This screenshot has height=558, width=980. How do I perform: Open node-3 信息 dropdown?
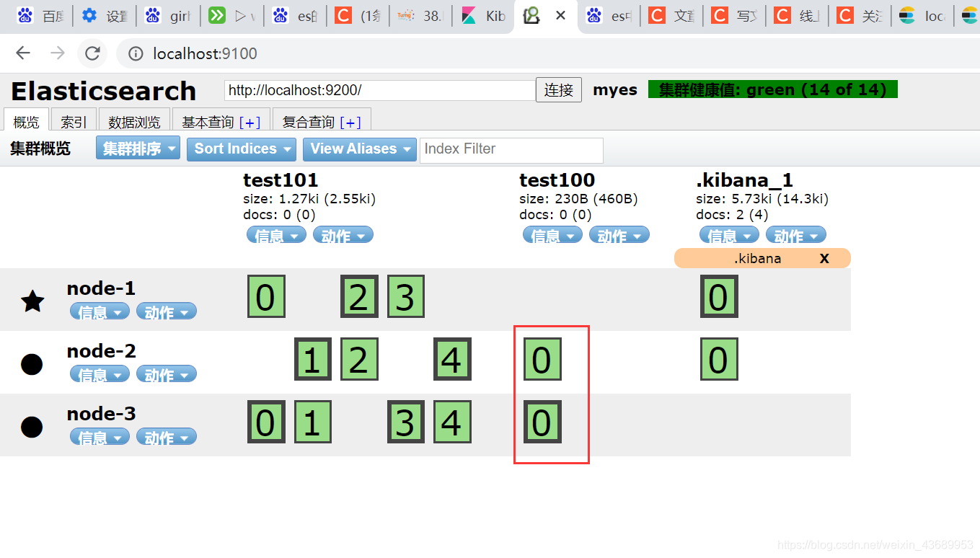(100, 437)
